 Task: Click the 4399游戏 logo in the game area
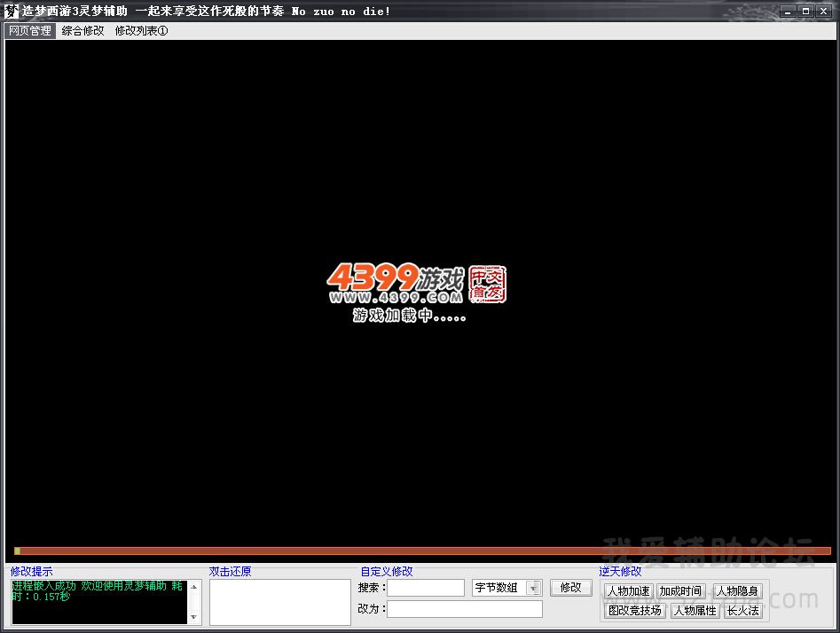point(416,284)
